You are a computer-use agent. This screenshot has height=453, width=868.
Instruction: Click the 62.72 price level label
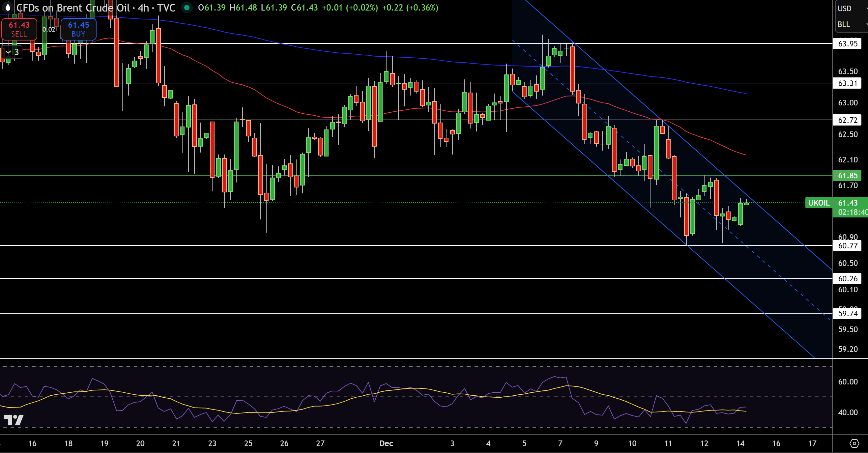tap(848, 120)
